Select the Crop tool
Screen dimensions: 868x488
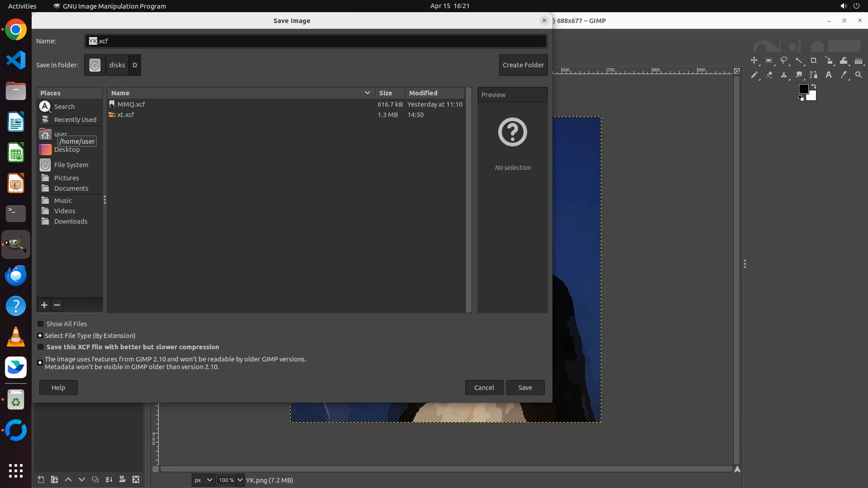coord(814,61)
